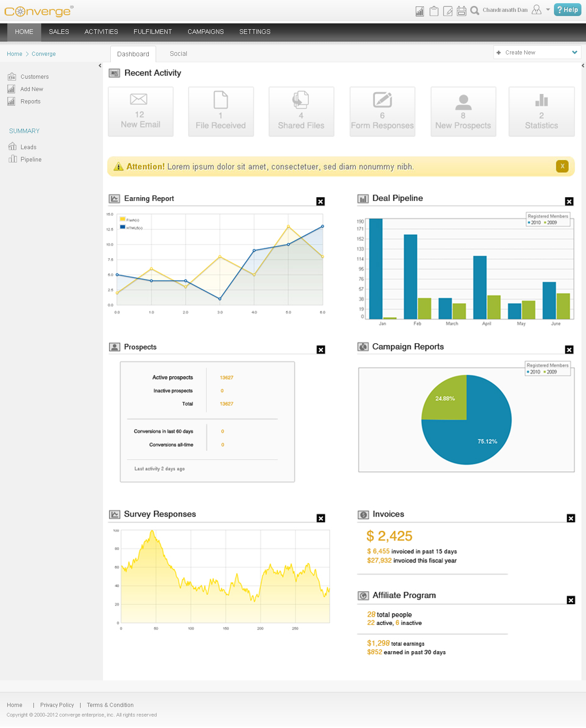Switch to the Dashboard tab
Image resolution: width=586 pixels, height=728 pixels.
coord(133,54)
